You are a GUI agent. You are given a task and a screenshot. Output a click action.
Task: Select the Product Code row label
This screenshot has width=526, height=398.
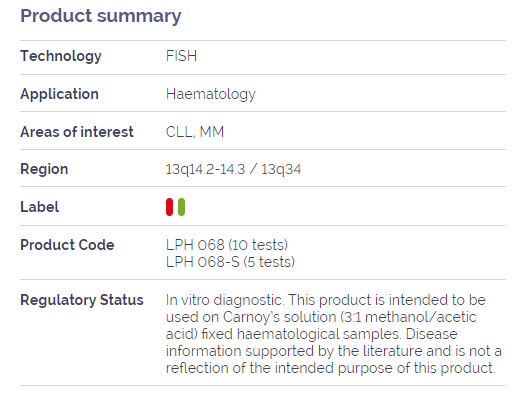pyautogui.click(x=67, y=245)
